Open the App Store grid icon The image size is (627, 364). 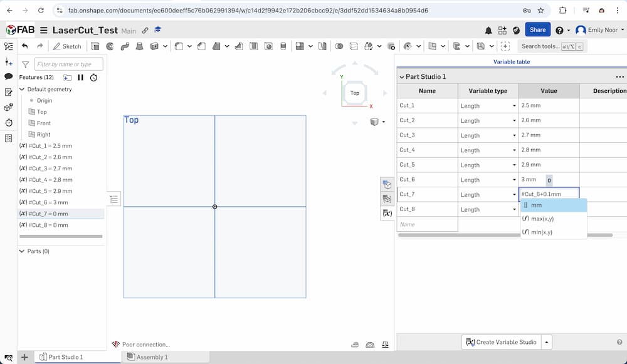click(502, 30)
